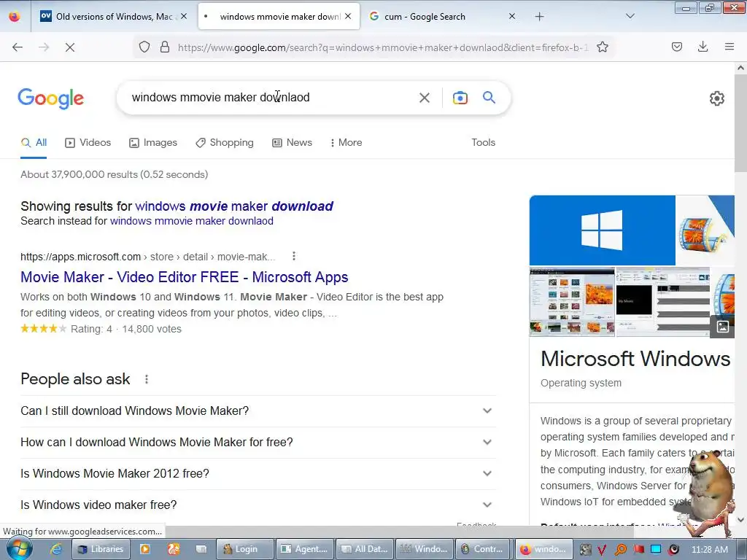Open the Save to Pocket icon
The height and width of the screenshot is (560, 747).
[676, 47]
